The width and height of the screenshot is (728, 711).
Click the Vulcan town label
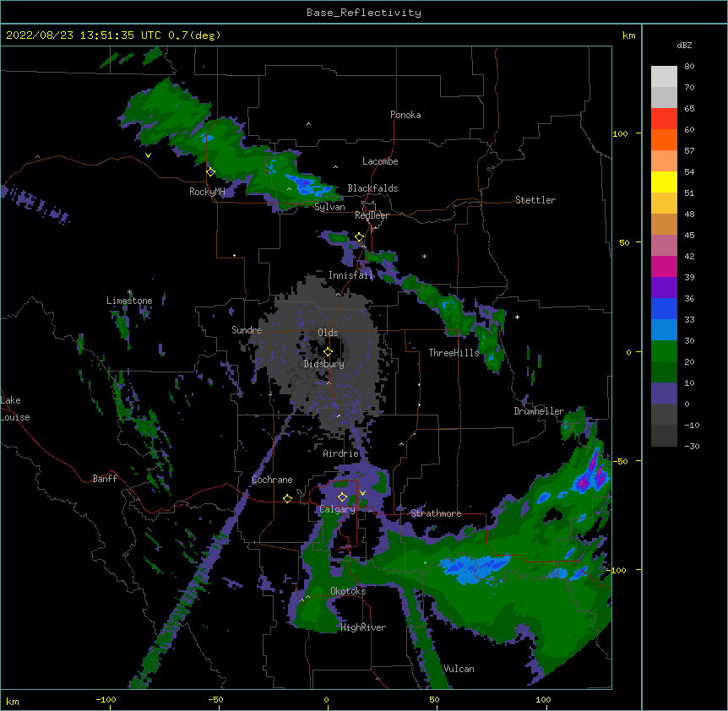point(459,669)
